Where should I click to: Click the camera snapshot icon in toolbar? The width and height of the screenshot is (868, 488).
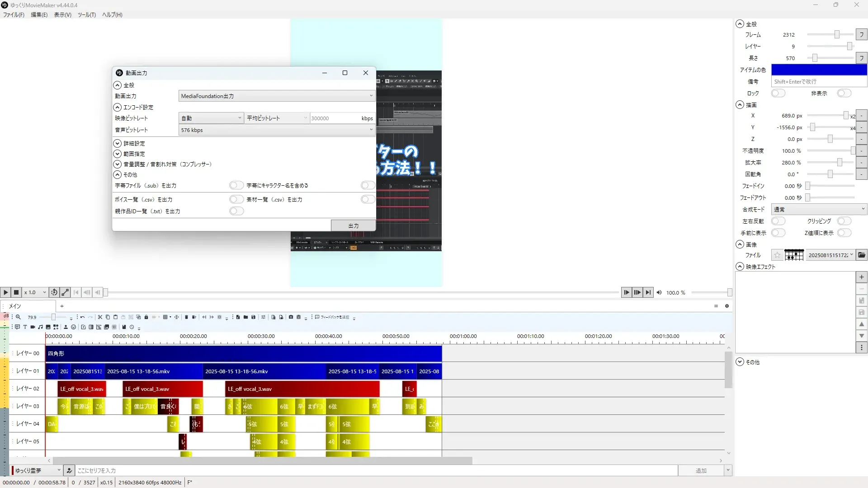coord(291,317)
